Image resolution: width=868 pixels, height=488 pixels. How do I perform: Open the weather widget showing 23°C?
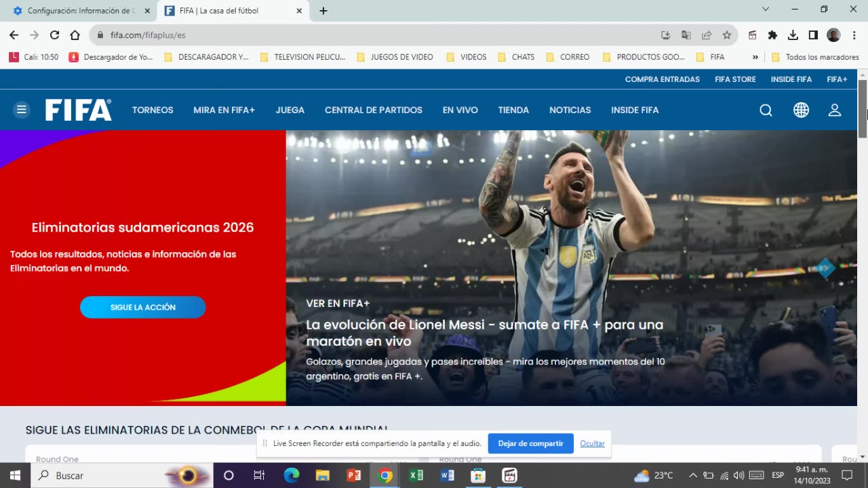coord(654,476)
